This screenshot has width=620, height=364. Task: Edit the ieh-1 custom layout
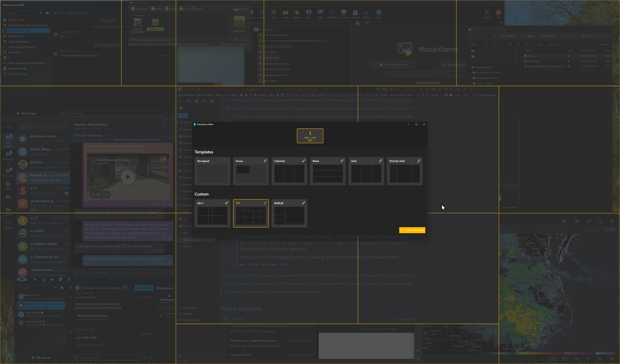click(x=227, y=203)
